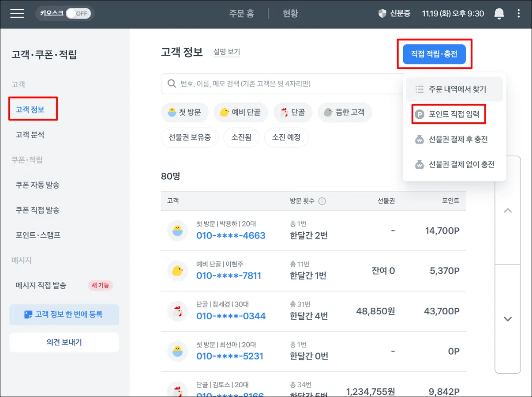This screenshot has height=397, width=532.
Task: Open the hamburger menu icon
Action: click(17, 13)
